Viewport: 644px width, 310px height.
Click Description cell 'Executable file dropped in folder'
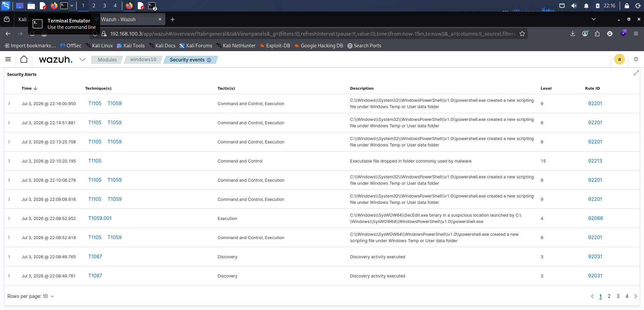pyautogui.click(x=411, y=161)
